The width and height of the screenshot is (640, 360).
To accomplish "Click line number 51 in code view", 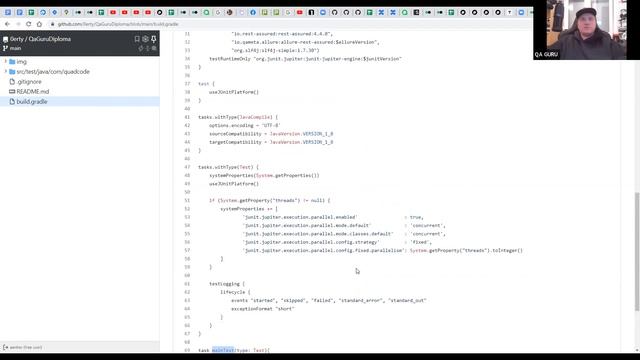I will pyautogui.click(x=187, y=200).
